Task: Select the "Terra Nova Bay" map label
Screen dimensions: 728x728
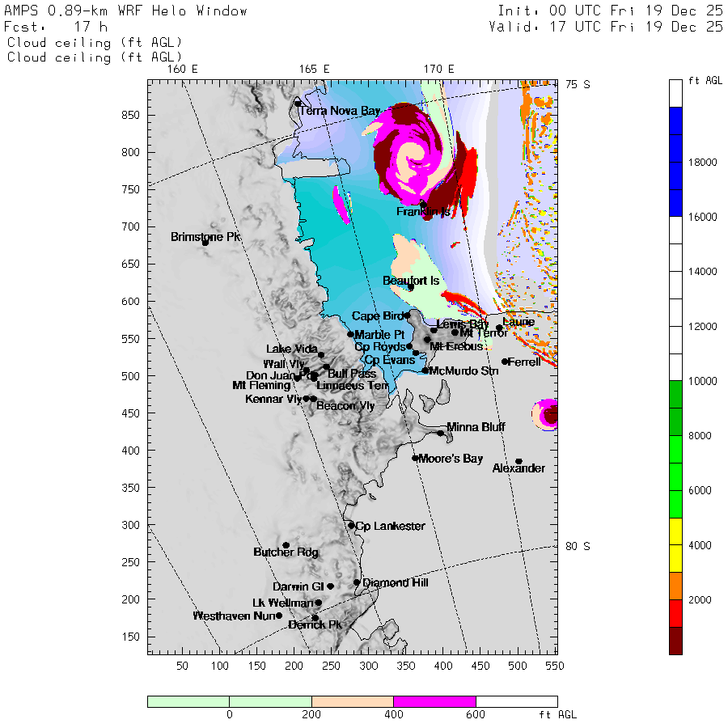Action: point(340,111)
